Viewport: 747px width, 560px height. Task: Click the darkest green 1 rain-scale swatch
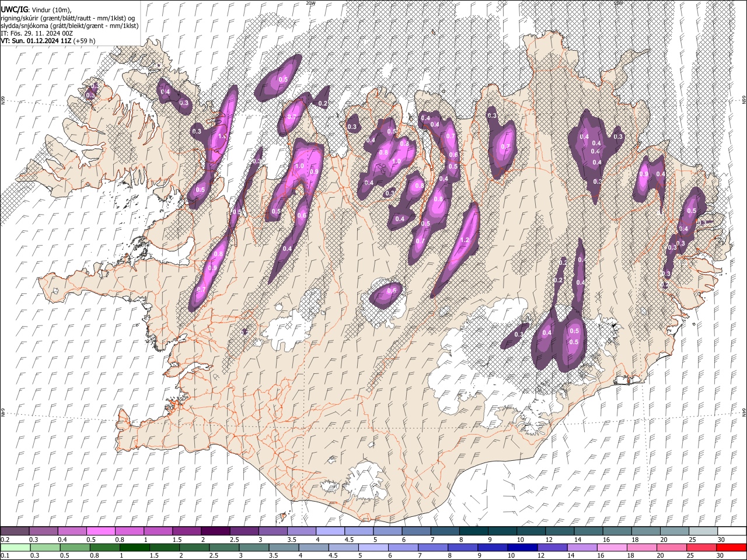click(x=135, y=547)
